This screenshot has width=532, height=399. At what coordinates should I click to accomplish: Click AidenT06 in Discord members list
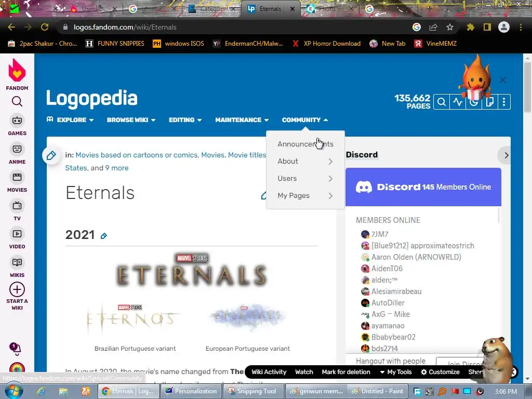[387, 269]
